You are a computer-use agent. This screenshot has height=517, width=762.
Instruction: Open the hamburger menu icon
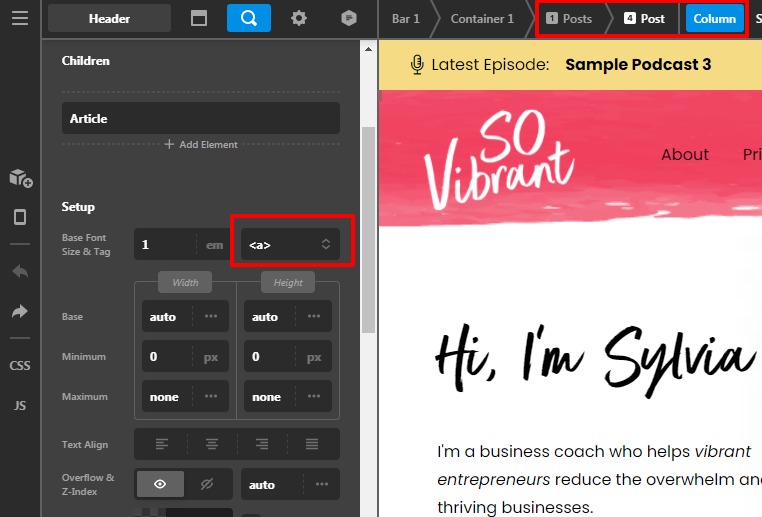pos(20,18)
